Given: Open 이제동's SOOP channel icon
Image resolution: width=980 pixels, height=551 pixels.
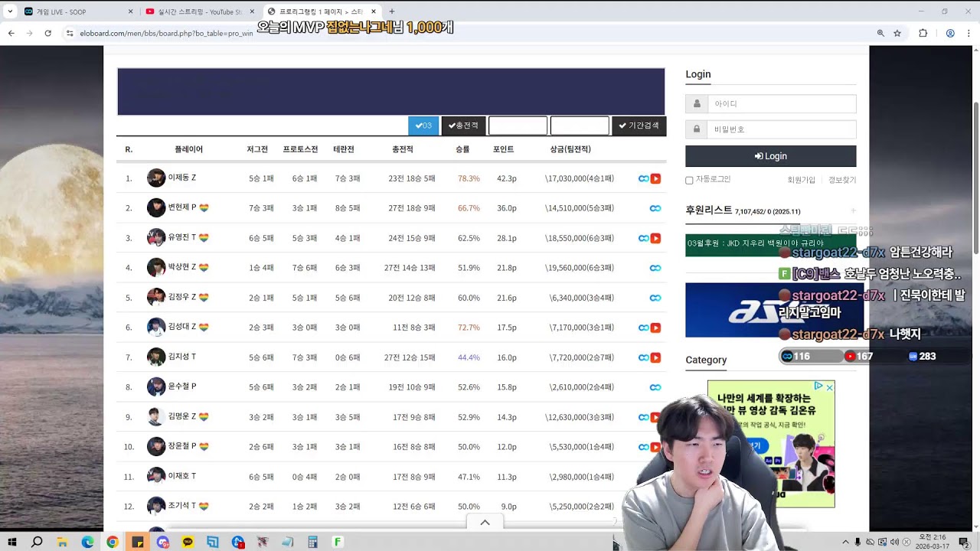Looking at the screenshot, I should 644,178.
